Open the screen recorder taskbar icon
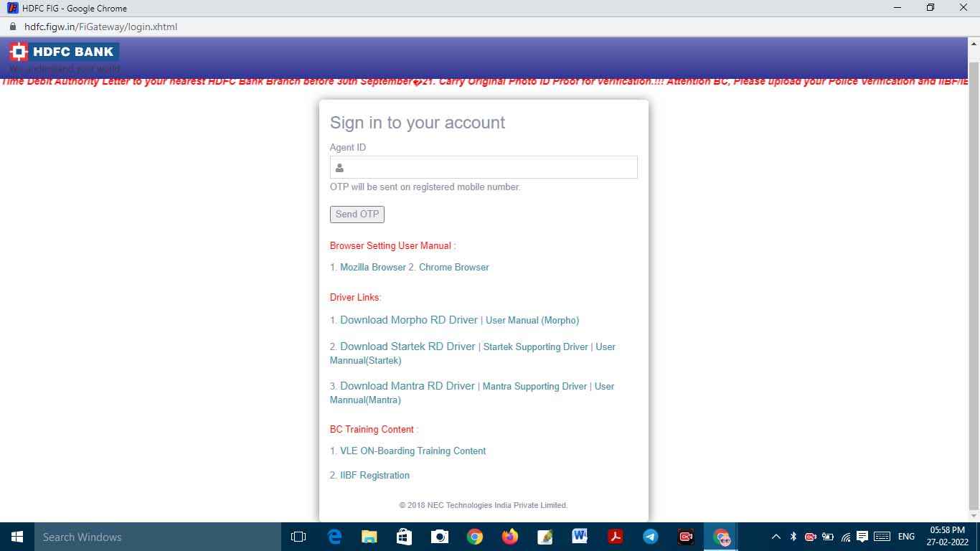This screenshot has width=980, height=551. tap(685, 537)
